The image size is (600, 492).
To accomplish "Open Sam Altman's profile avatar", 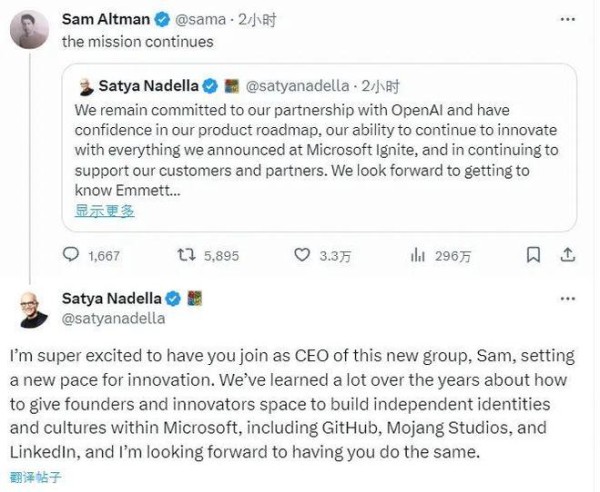I will [x=30, y=29].
